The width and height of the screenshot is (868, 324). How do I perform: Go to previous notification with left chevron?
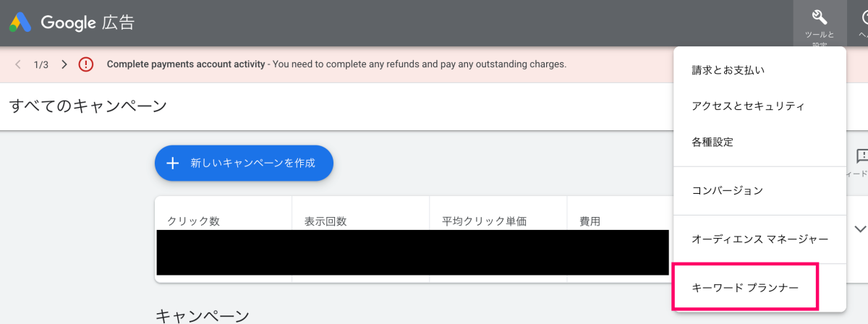pyautogui.click(x=18, y=64)
